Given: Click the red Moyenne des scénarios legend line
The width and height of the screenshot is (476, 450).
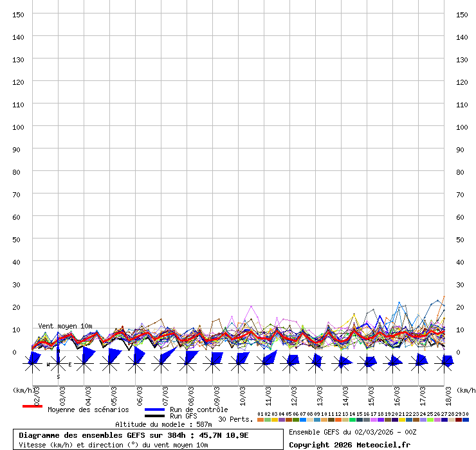Looking at the screenshot, I should point(32,407).
